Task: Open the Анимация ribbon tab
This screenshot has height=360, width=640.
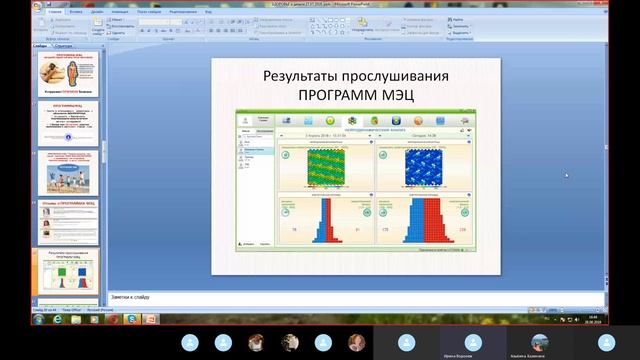Action: [x=120, y=12]
